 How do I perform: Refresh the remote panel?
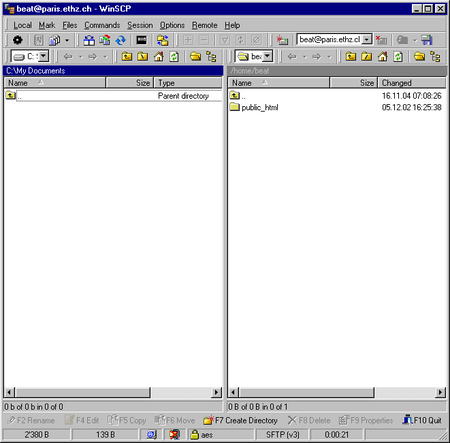point(398,57)
